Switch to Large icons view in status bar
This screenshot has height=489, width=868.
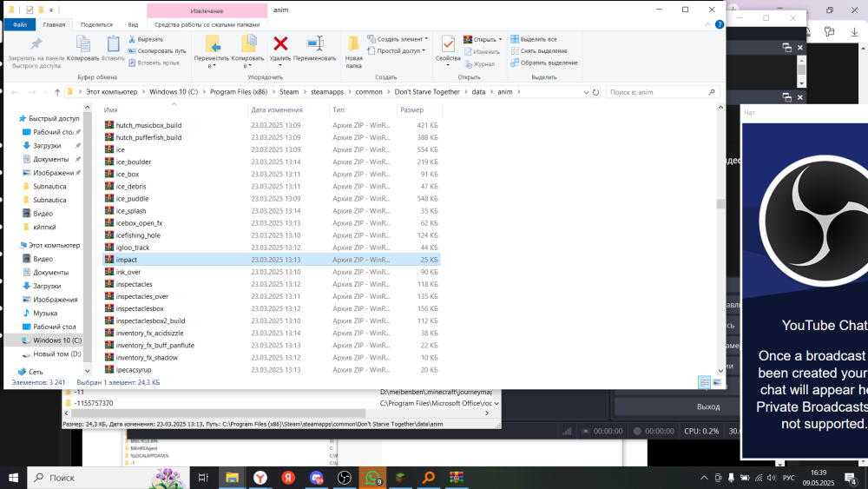[x=717, y=382]
